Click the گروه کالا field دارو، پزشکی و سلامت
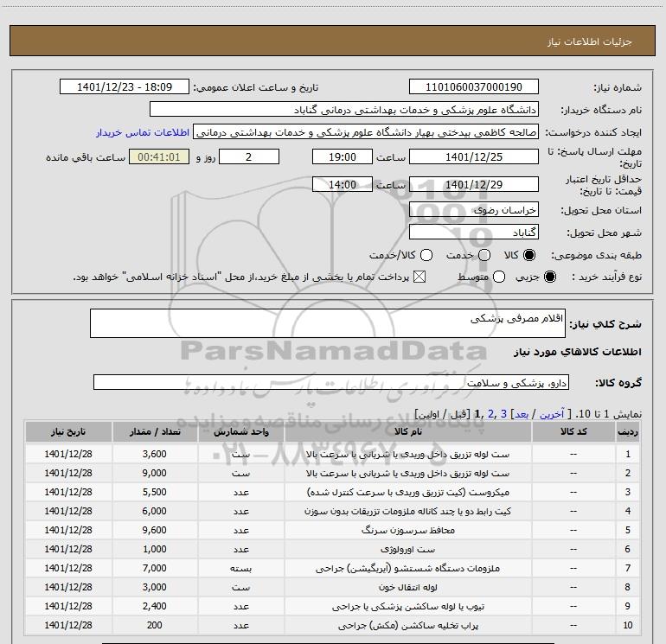666x644 pixels. (331, 382)
